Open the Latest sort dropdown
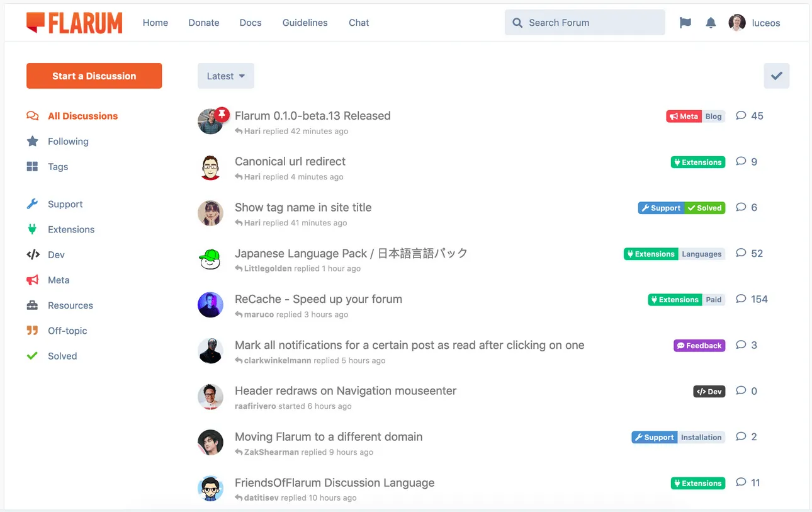 (x=226, y=76)
